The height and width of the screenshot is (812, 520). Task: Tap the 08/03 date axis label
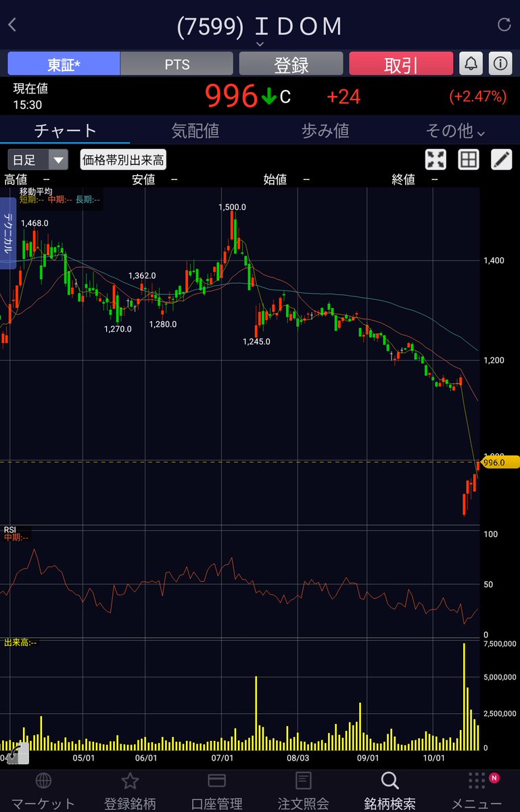(298, 759)
